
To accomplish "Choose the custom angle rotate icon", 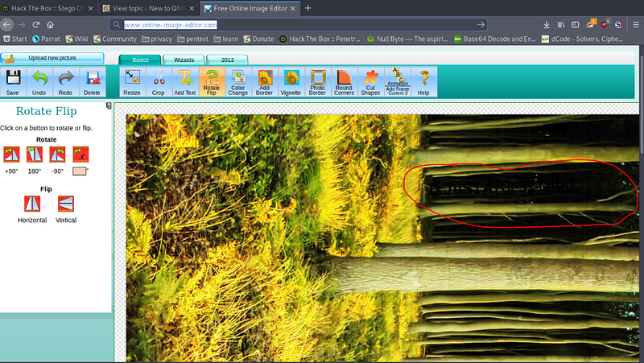I will (x=80, y=155).
